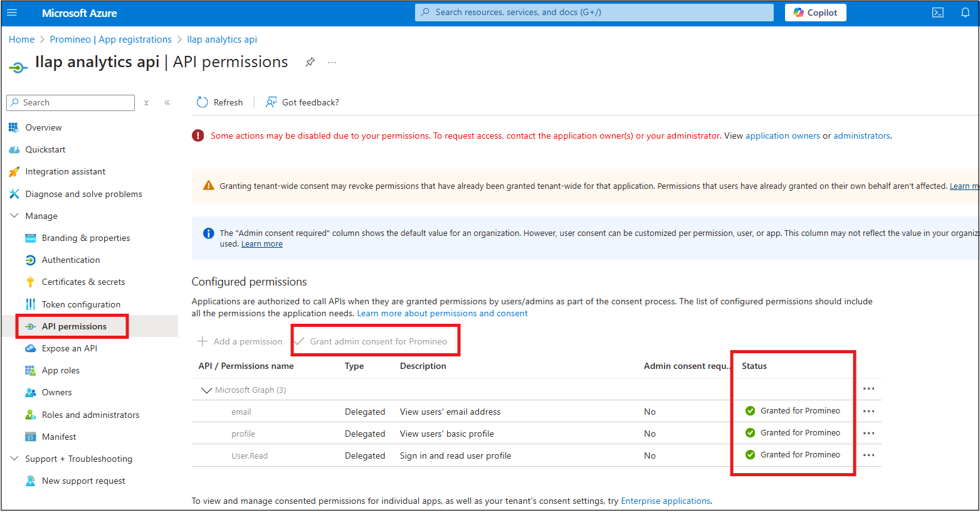The width and height of the screenshot is (980, 517).
Task: Open profile permission entry
Action: [x=243, y=434]
